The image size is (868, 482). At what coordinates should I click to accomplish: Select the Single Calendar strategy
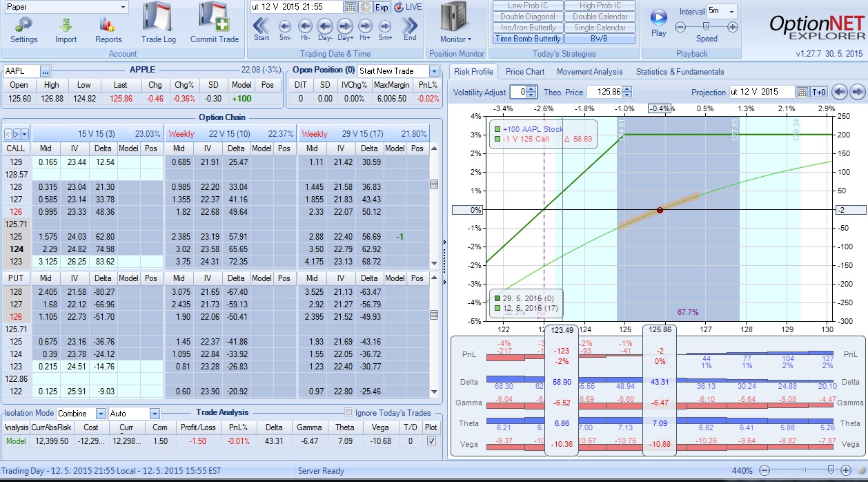(600, 28)
